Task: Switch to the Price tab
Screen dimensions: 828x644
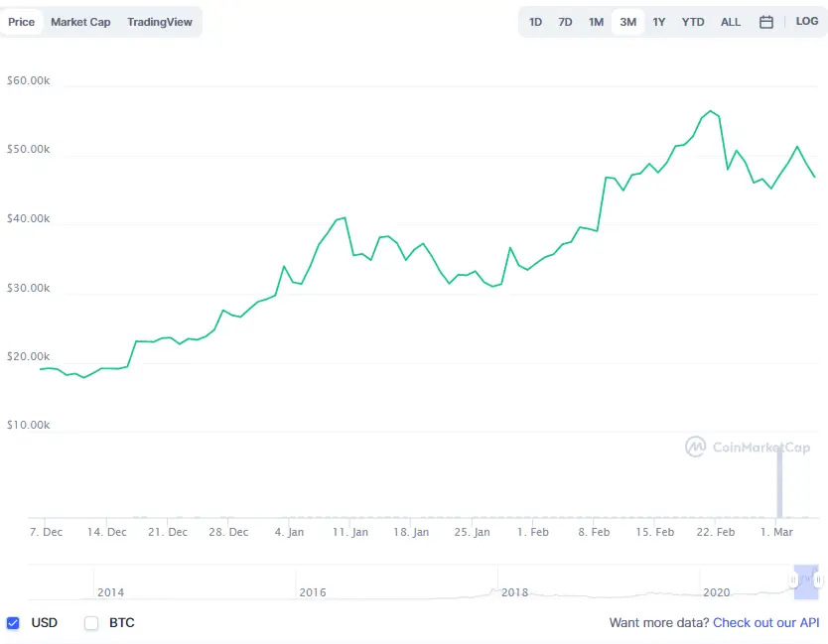Action: 21,22
